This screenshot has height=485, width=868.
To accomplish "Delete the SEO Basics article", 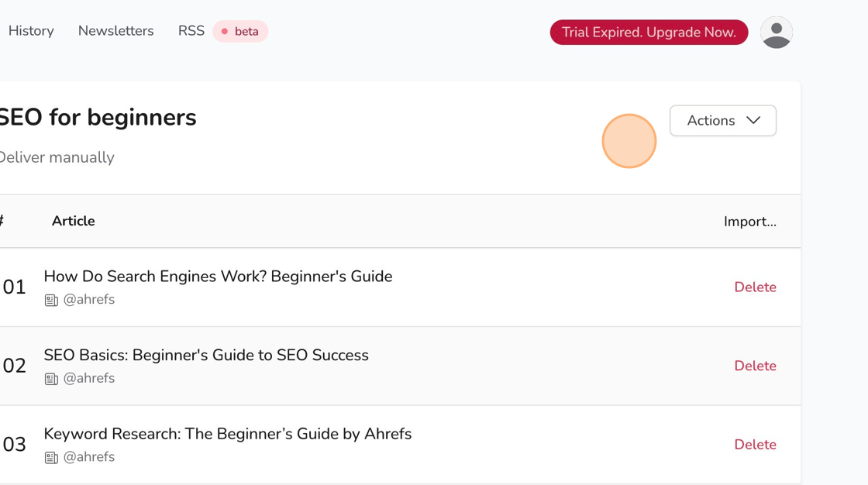I will pyautogui.click(x=755, y=366).
